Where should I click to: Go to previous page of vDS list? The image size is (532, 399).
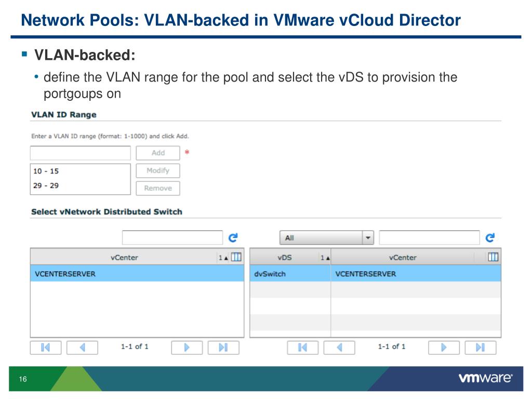click(339, 348)
